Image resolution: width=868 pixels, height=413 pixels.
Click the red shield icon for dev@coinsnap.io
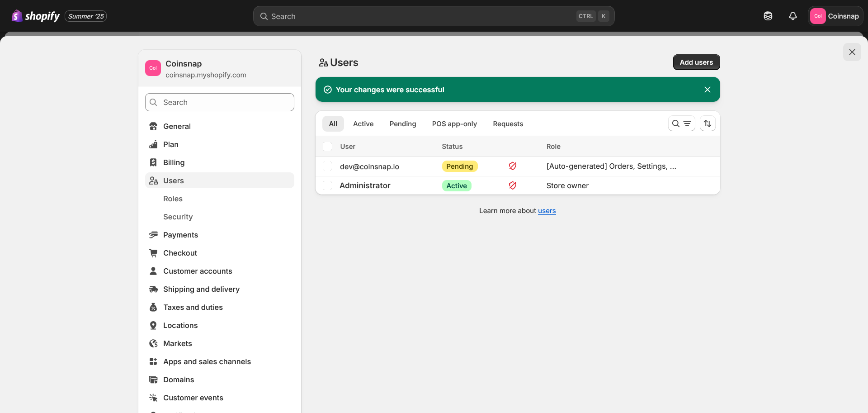(512, 166)
